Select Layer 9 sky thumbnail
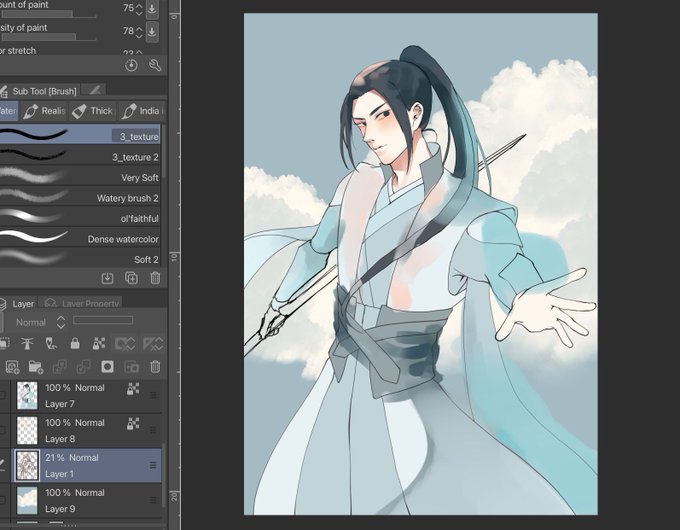 coord(27,500)
